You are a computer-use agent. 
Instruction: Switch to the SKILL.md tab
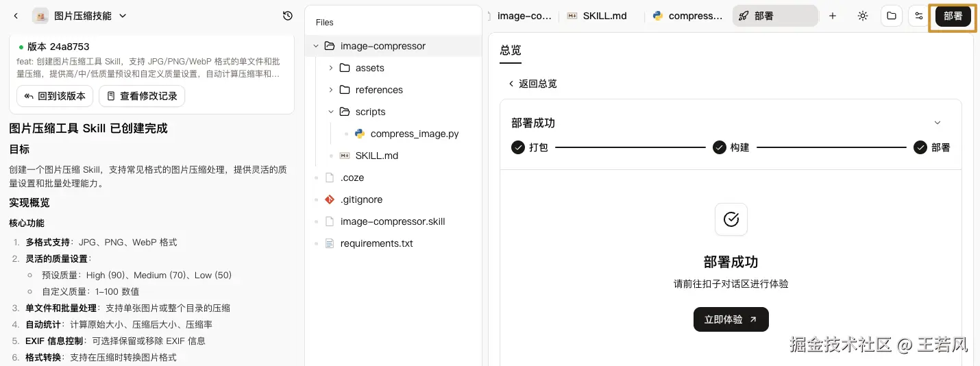click(597, 16)
